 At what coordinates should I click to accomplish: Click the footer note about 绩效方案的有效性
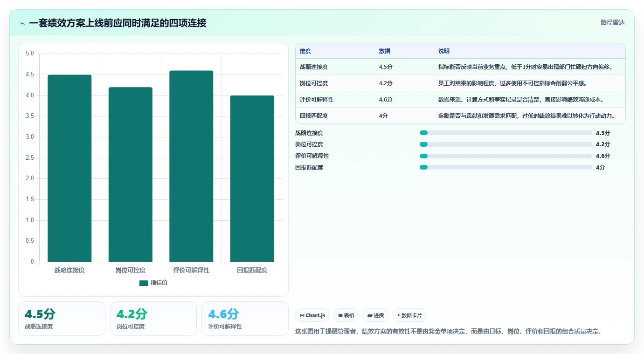coord(449,332)
